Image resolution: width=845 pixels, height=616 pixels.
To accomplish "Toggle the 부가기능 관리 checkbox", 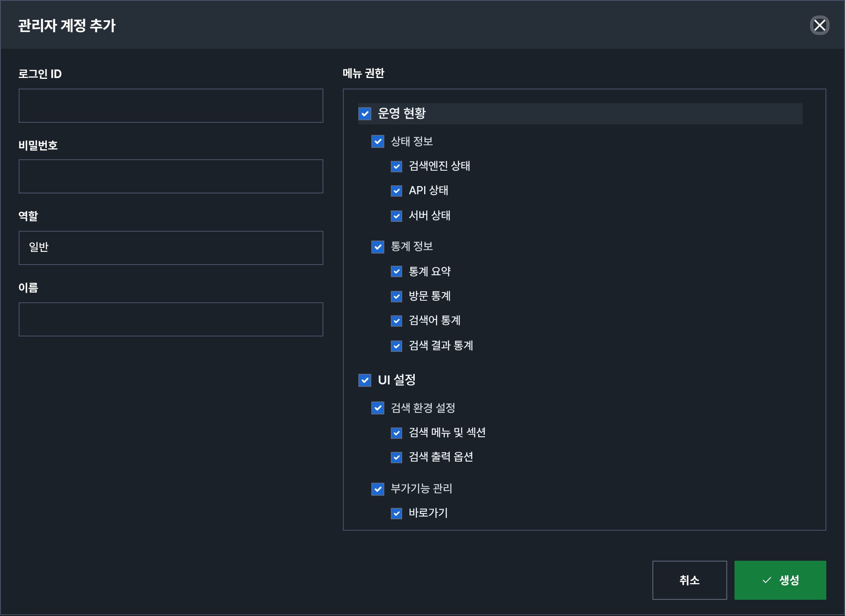I will (378, 489).
